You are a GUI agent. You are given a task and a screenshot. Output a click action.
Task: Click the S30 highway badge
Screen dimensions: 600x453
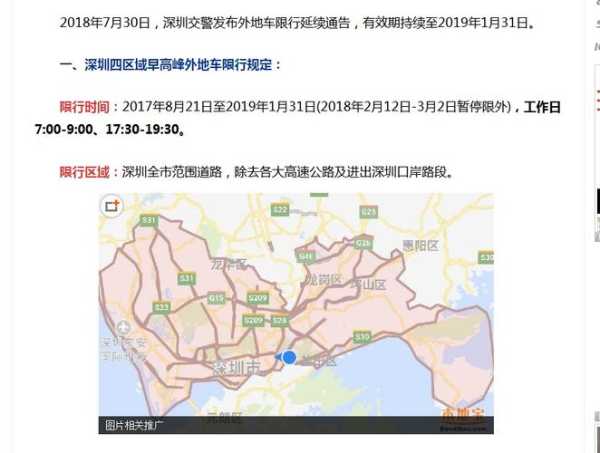coord(362,336)
